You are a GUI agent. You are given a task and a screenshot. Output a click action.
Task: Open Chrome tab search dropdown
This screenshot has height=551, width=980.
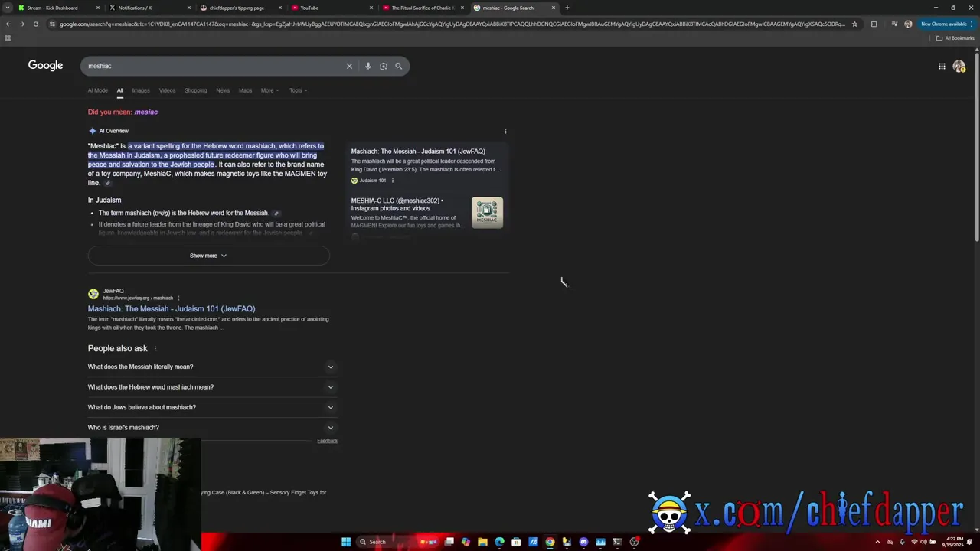click(8, 8)
